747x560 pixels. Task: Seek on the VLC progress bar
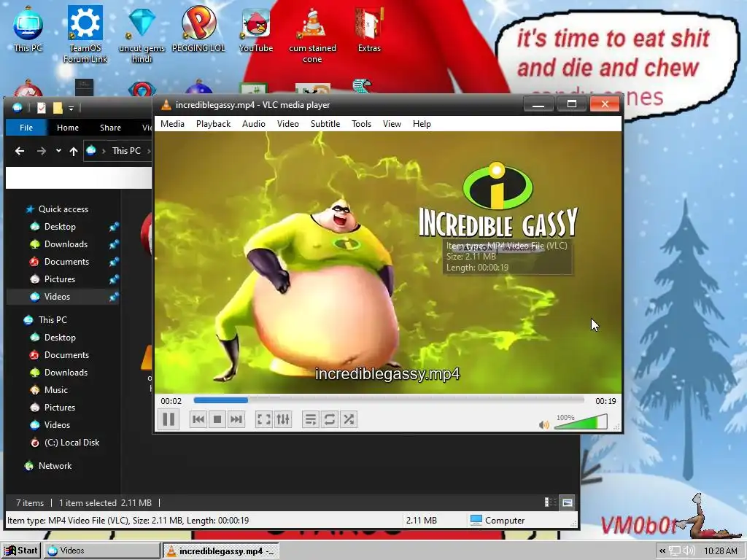(x=389, y=400)
